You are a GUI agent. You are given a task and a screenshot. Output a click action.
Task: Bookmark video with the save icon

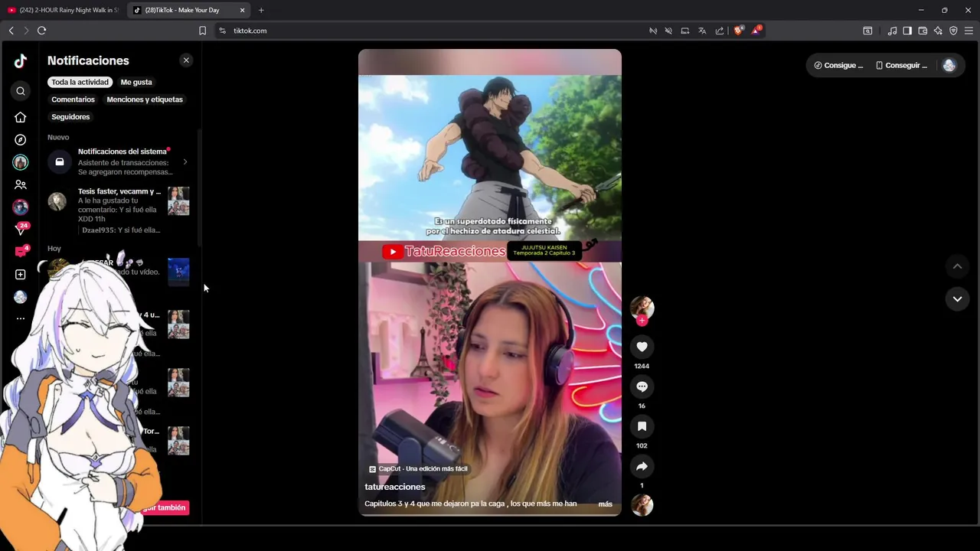coord(642,426)
